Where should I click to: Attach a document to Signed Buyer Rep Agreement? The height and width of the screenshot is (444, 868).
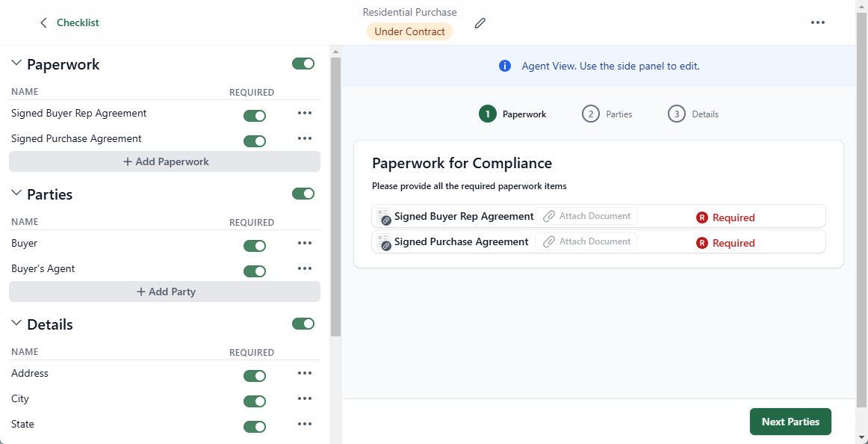(586, 215)
